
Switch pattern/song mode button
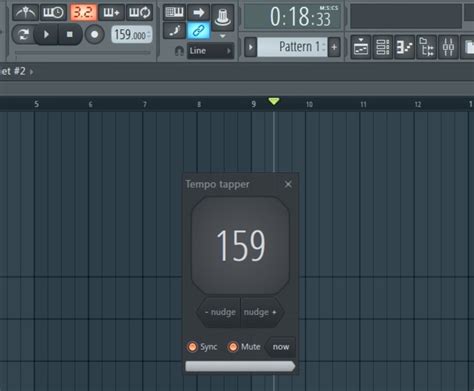(23, 34)
